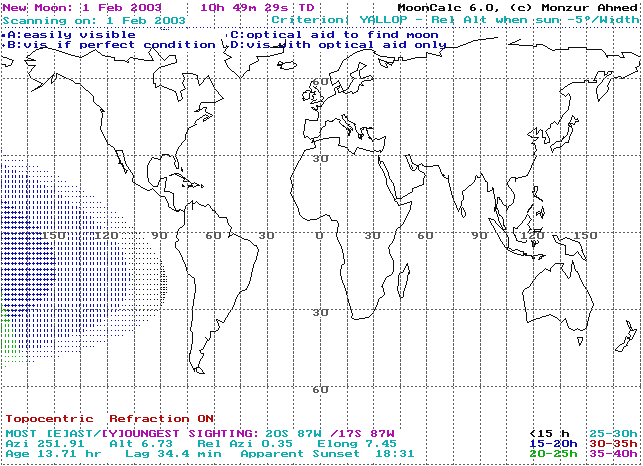This screenshot has width=643, height=466.
Task: Click the 'New Moon: 1 Feb 2003' text
Action: (82, 8)
